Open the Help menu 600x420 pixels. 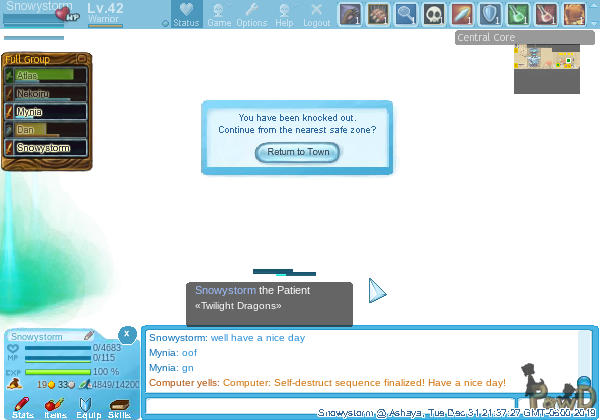284,14
